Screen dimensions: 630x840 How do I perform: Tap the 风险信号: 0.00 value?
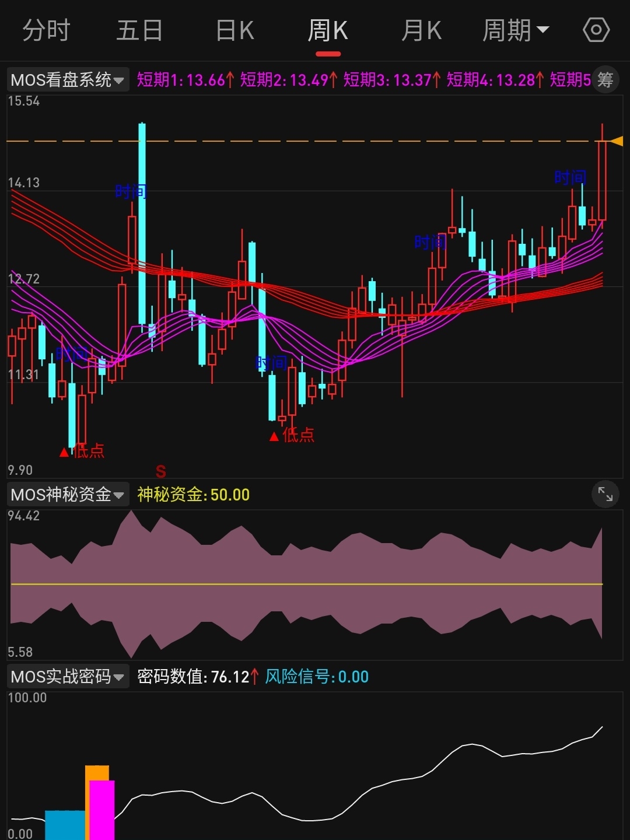coord(317,677)
